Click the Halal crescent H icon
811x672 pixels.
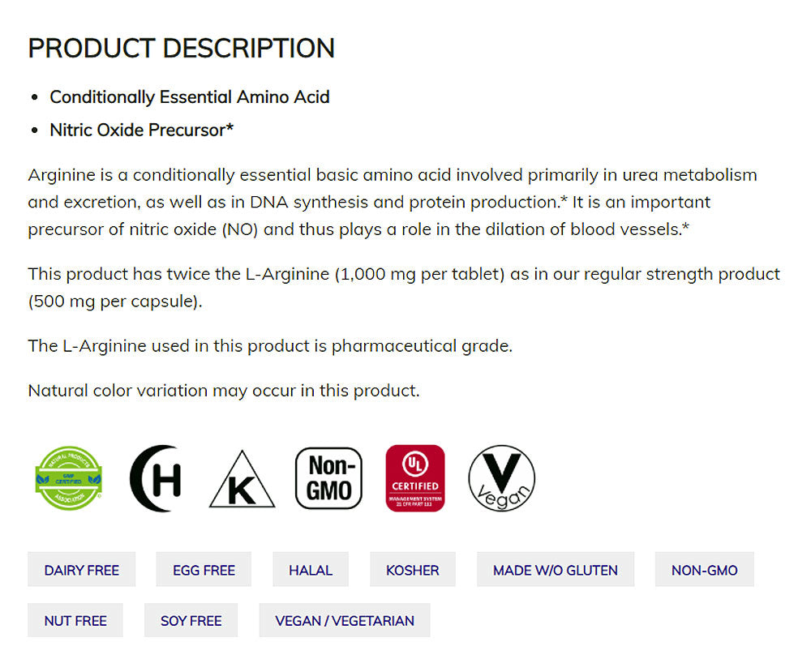(156, 478)
